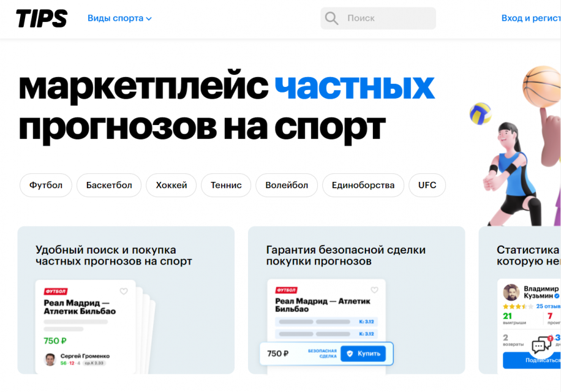Toggle the heart on the second prediction card
561x392 pixels.
tap(374, 290)
